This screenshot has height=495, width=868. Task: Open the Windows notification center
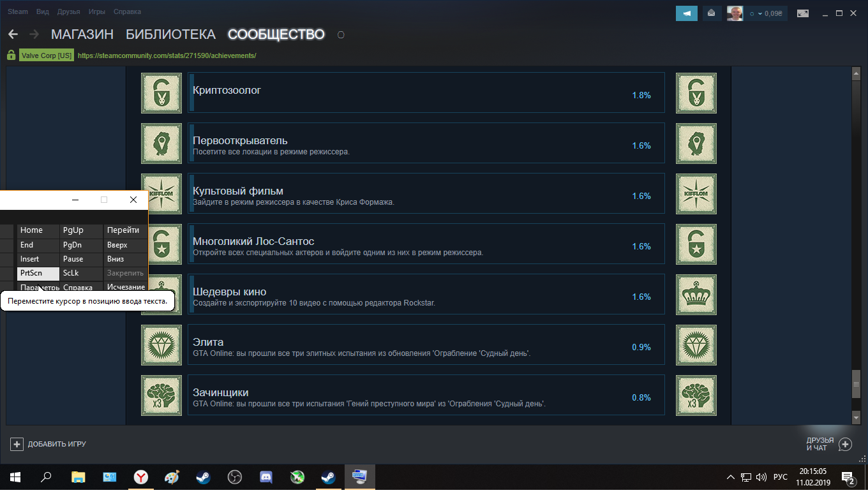849,478
